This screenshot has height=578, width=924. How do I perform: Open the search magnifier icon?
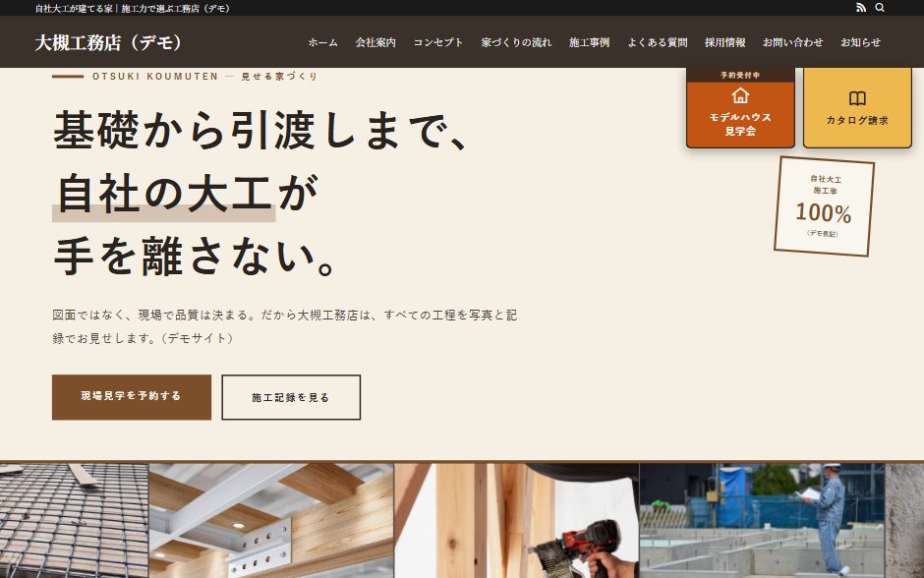coord(880,8)
